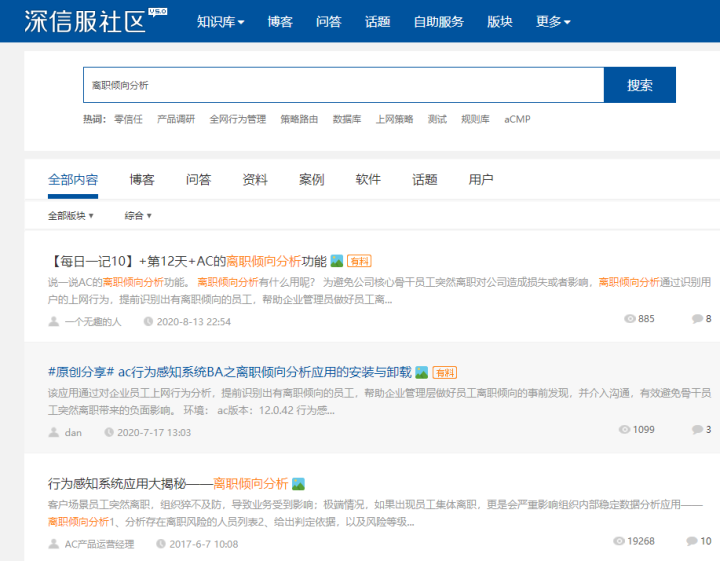Click user icon beside 一个无趣的人
This screenshot has height=561, width=720.
click(x=54, y=321)
